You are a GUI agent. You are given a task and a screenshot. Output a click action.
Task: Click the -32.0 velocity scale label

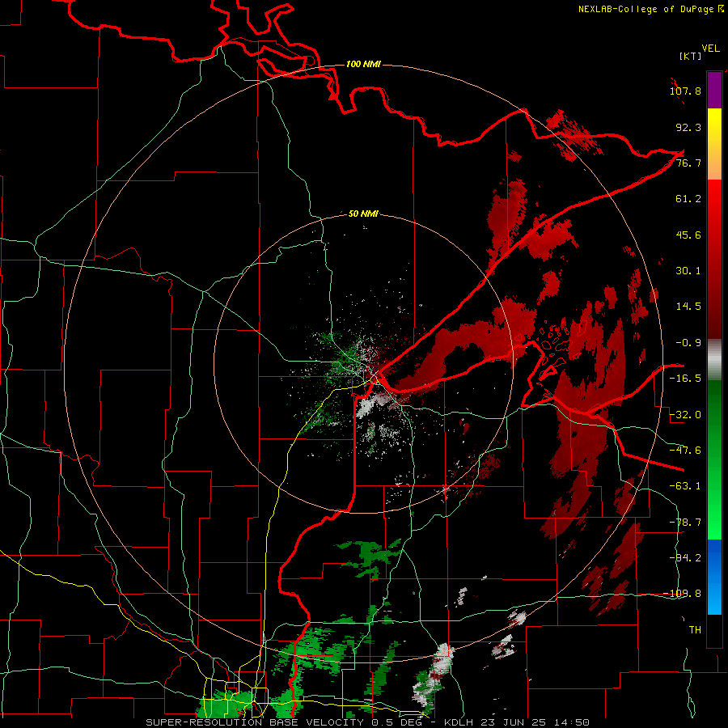[x=685, y=415]
